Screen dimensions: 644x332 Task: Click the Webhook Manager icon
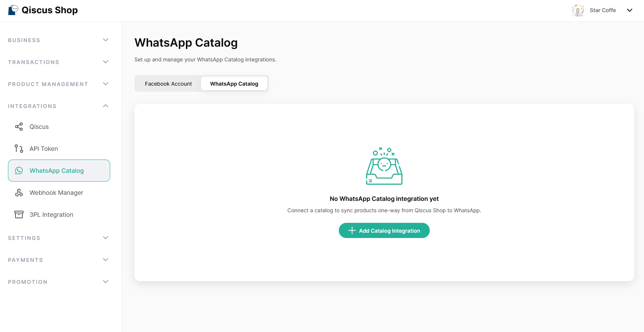point(19,193)
